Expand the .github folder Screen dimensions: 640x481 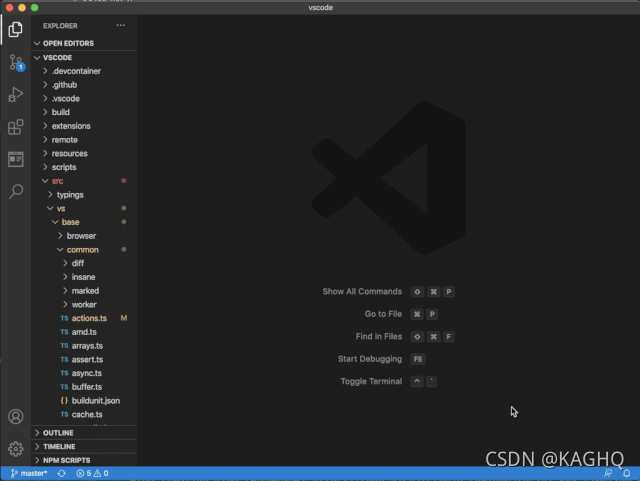tap(84, 85)
